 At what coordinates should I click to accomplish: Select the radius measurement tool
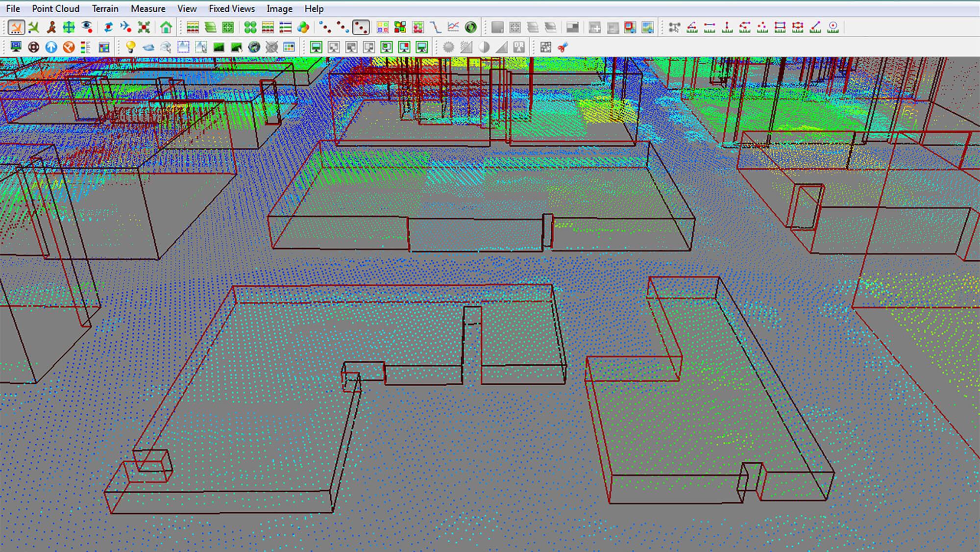tap(833, 27)
